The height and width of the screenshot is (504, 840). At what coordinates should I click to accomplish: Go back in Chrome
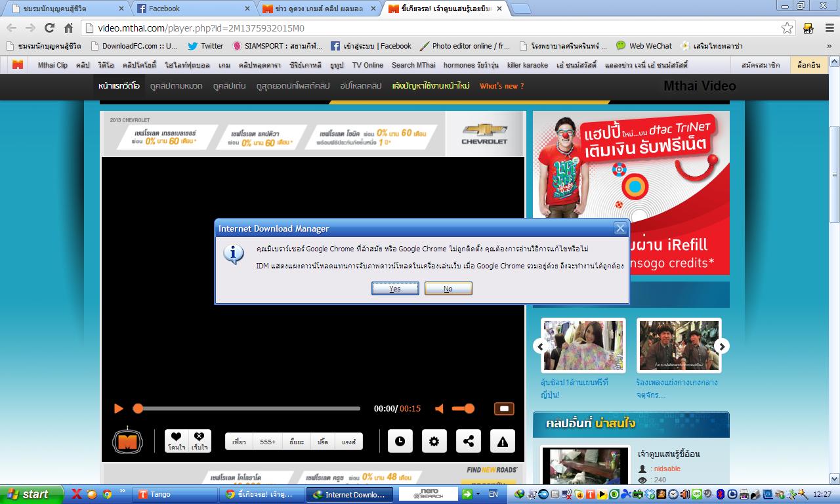coord(12,28)
